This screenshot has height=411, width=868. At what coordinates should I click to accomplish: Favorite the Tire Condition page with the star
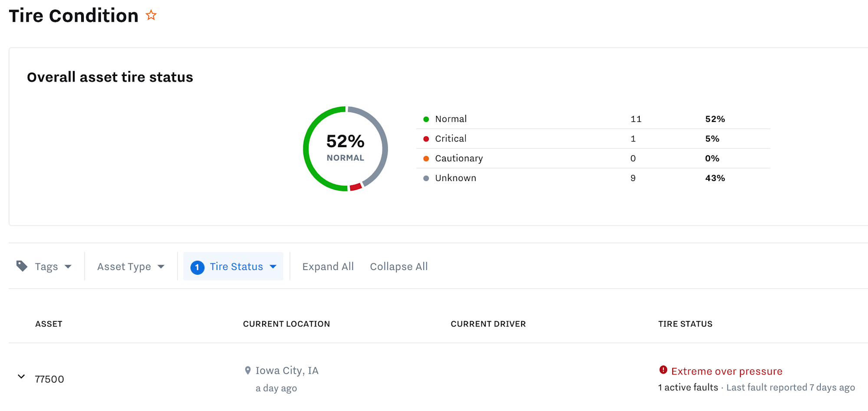151,16
